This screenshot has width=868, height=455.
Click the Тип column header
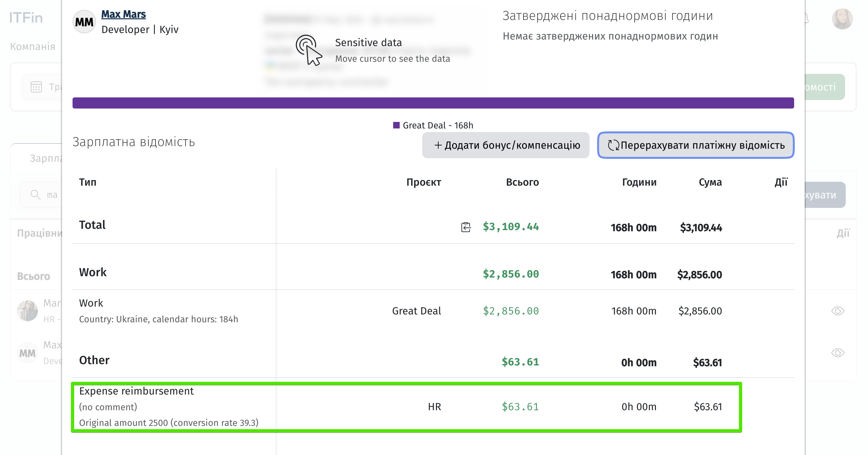[88, 182]
